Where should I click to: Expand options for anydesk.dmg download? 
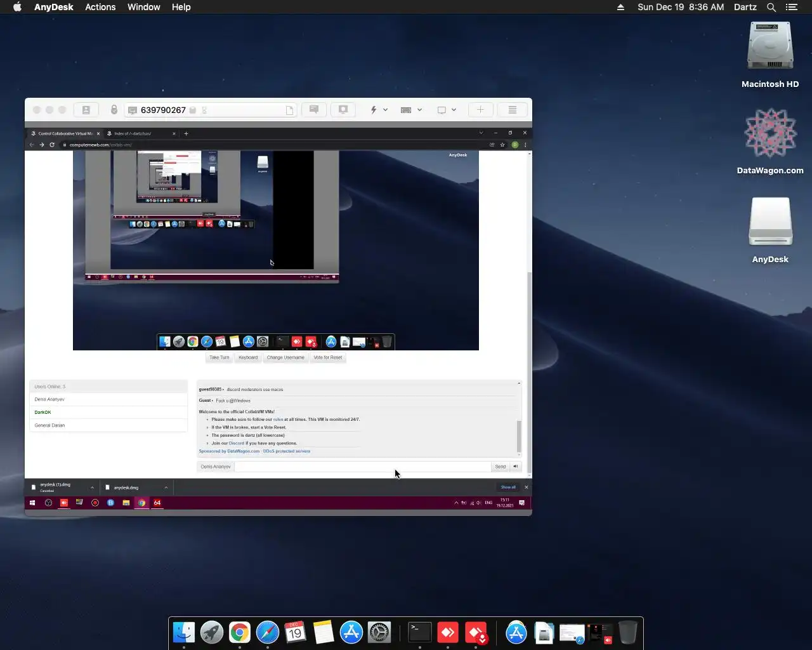(166, 487)
